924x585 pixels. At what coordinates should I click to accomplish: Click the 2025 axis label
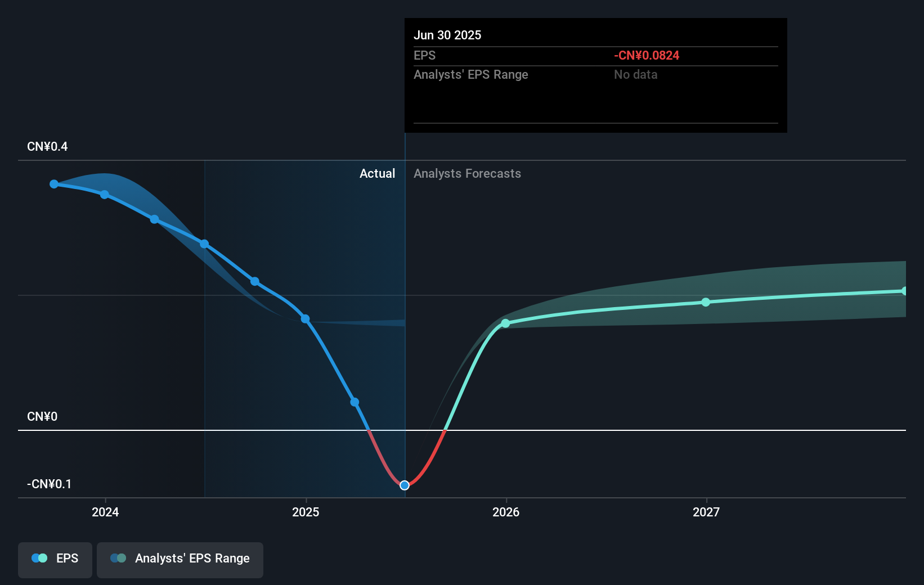[x=306, y=512]
